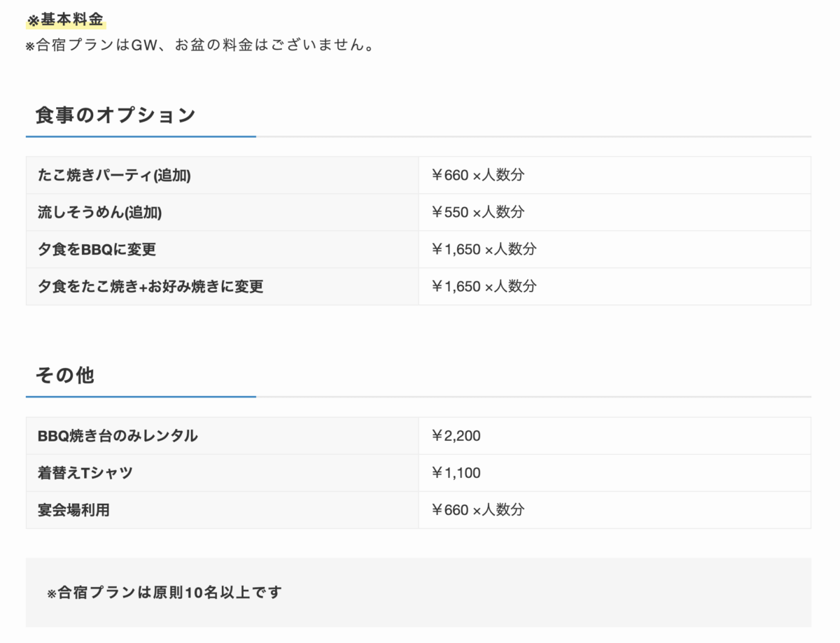Click the highlighted ※基本料金 text

pyautogui.click(x=65, y=20)
